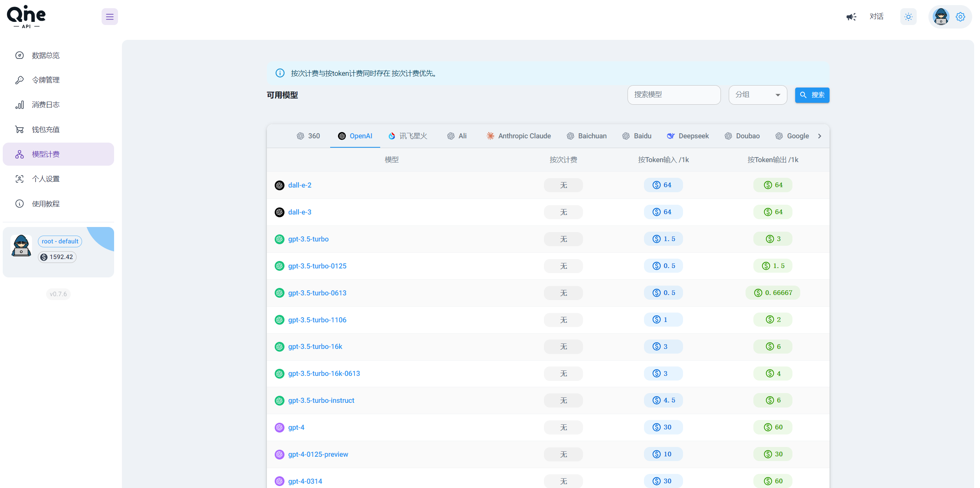
Task: Open the Baidu provider tab
Action: pyautogui.click(x=637, y=136)
